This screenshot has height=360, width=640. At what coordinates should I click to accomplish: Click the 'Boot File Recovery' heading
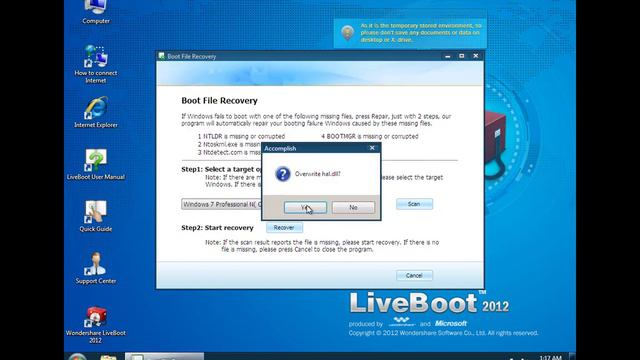pos(220,101)
